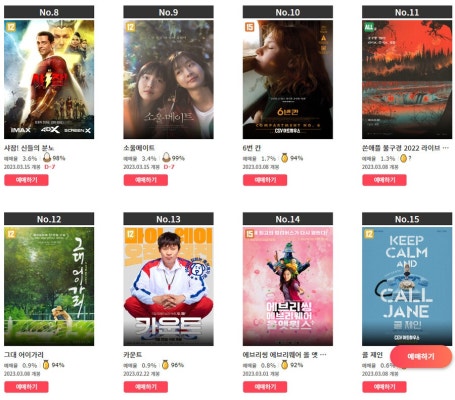
Task: Click the age 15 badge on No.10 poster
Action: coord(249,27)
